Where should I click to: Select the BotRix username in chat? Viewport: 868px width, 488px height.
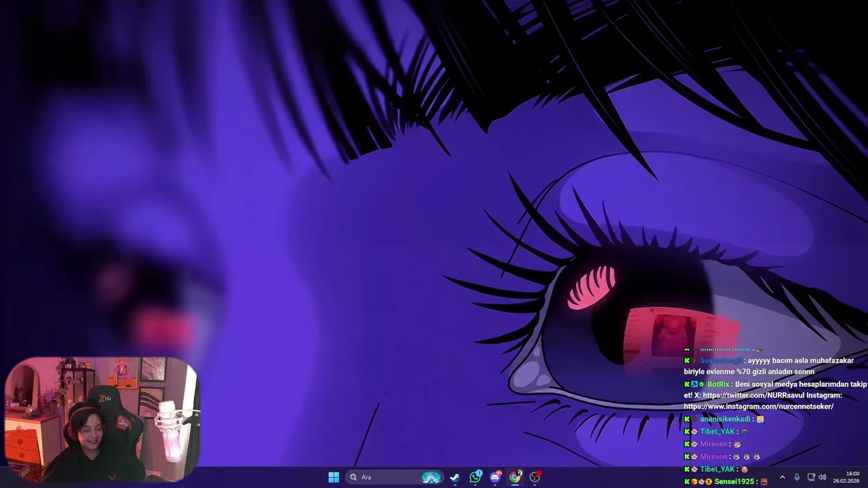[x=718, y=384]
